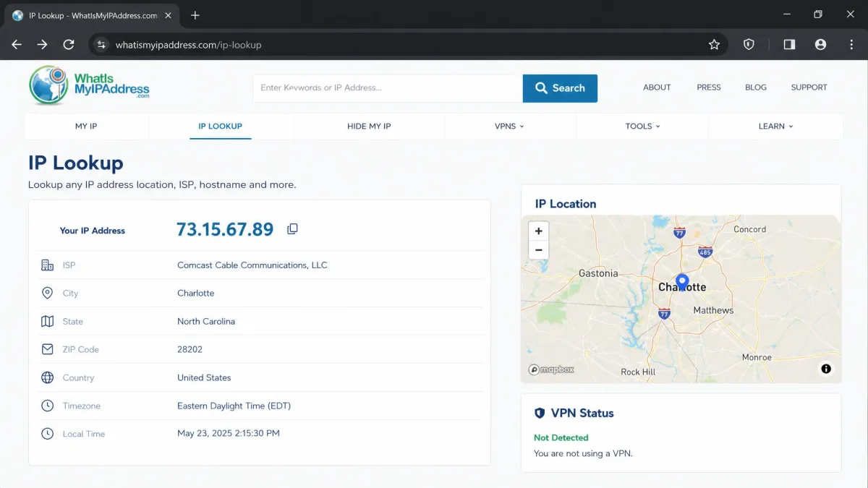Click the Country globe icon
868x488 pixels.
point(47,377)
